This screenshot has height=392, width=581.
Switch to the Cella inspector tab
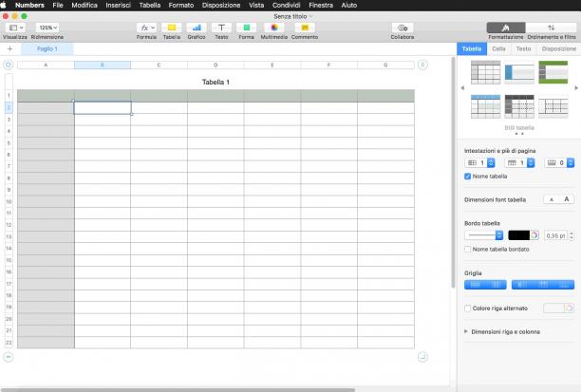pyautogui.click(x=498, y=49)
